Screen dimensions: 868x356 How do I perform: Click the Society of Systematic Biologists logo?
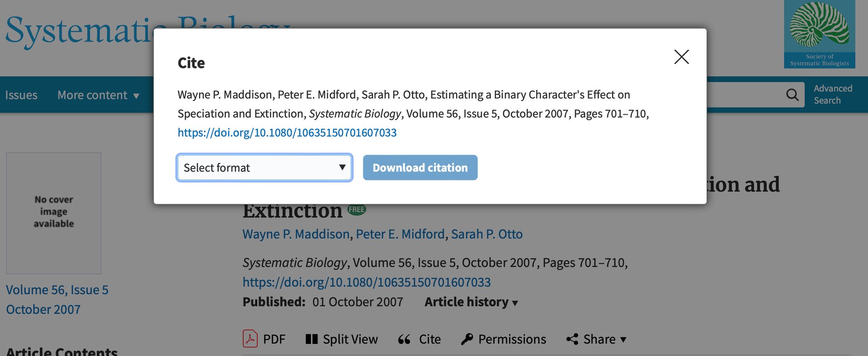pyautogui.click(x=819, y=34)
